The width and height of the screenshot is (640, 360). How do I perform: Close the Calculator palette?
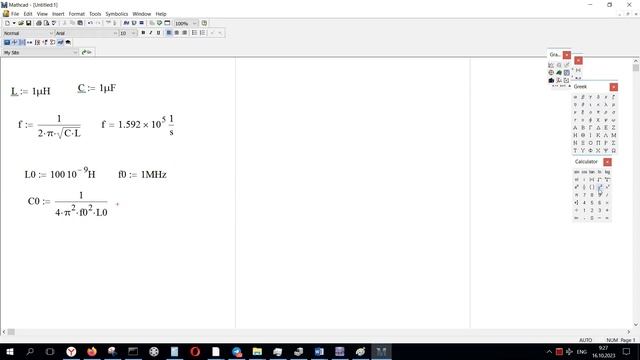click(x=607, y=162)
